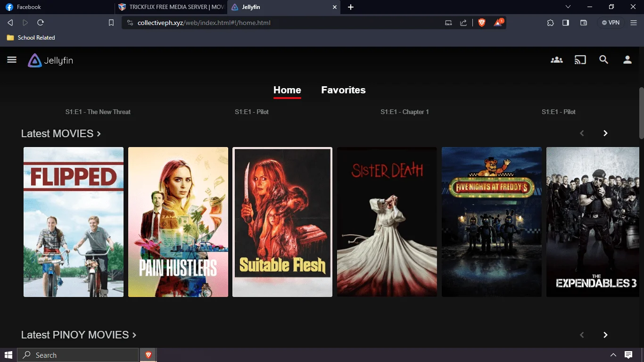Viewport: 644px width, 362px height.
Task: Open the Latest PINOY MOVIES section link
Action: coord(79,335)
